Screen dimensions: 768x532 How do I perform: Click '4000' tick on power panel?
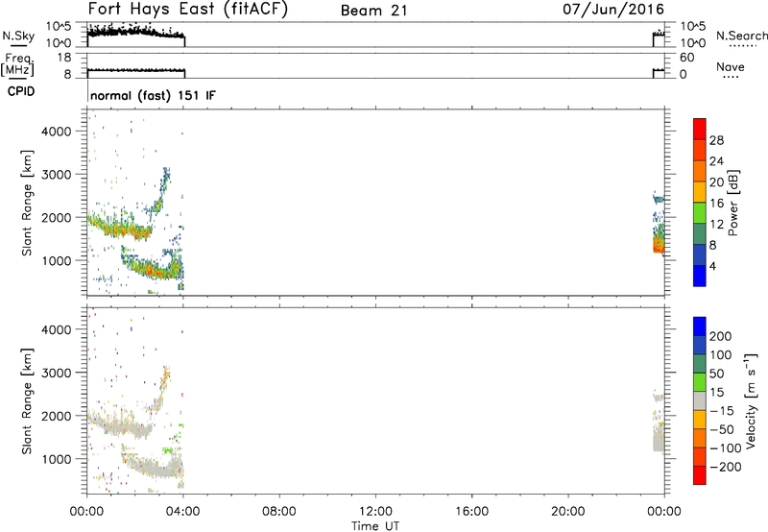[57, 132]
